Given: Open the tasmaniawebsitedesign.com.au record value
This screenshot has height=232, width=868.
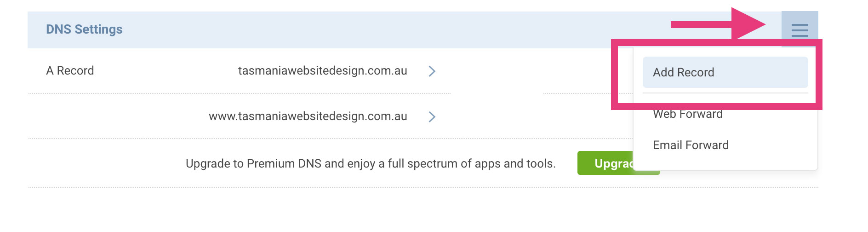Looking at the screenshot, I should [322, 71].
